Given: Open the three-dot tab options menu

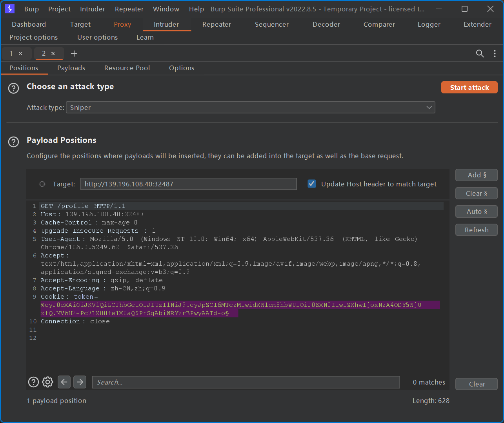Looking at the screenshot, I should tap(495, 53).
